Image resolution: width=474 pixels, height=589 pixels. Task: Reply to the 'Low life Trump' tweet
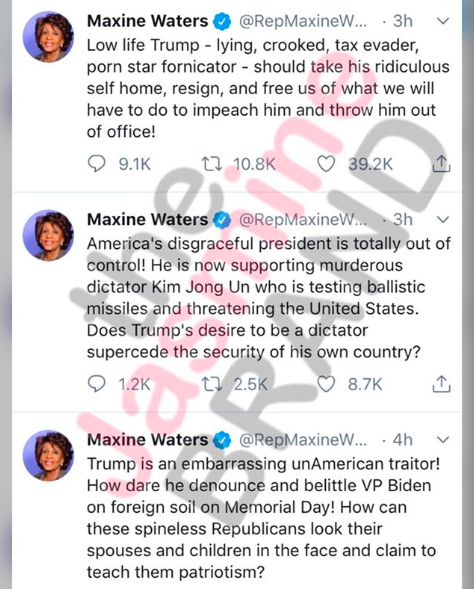[97, 164]
